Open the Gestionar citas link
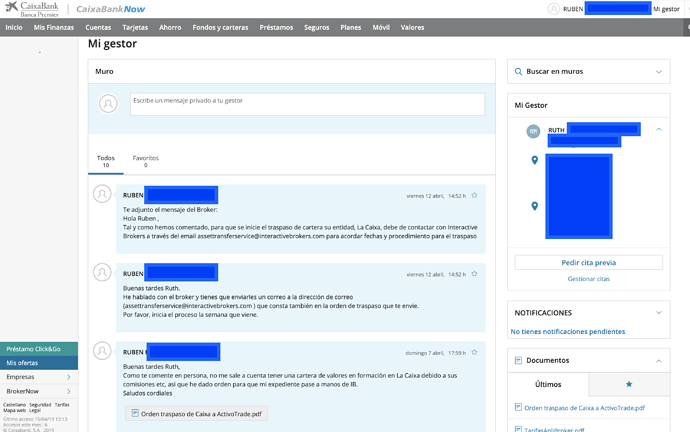Viewport: 690px width, 432px height. pos(588,279)
